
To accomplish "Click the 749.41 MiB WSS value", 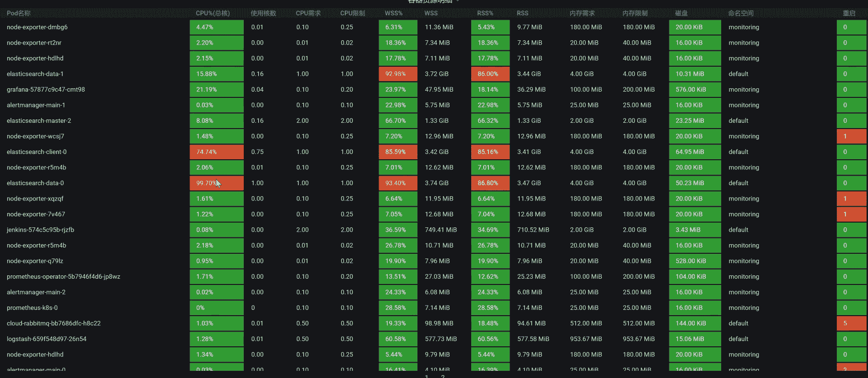I will 440,230.
